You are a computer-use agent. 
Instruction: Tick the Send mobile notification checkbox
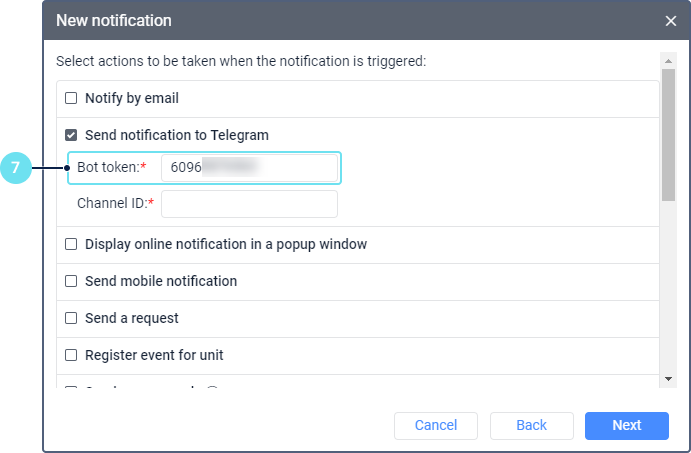pos(71,281)
